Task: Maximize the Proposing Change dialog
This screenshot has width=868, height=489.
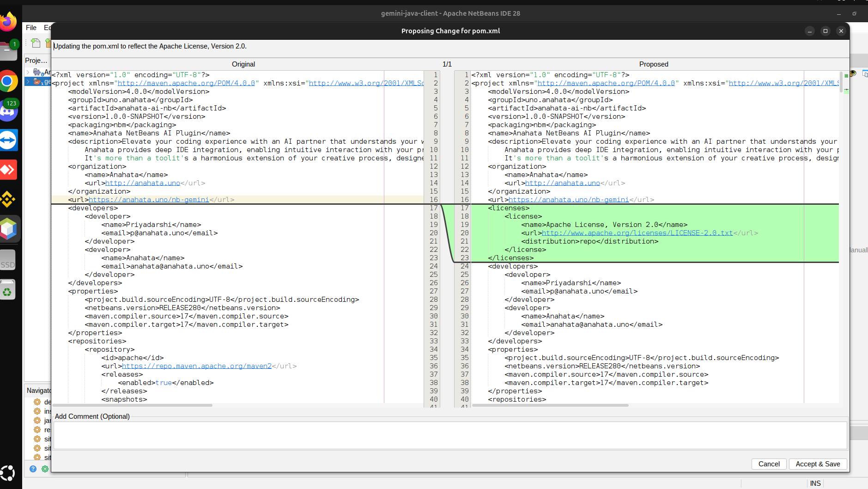Action: (x=825, y=31)
